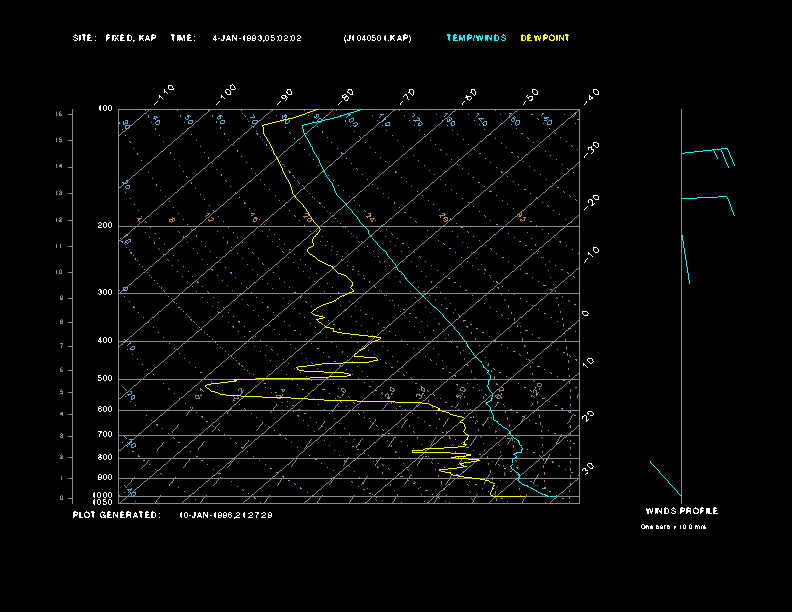Click the 0 temperature label on right side
792x612 pixels.
point(586,313)
